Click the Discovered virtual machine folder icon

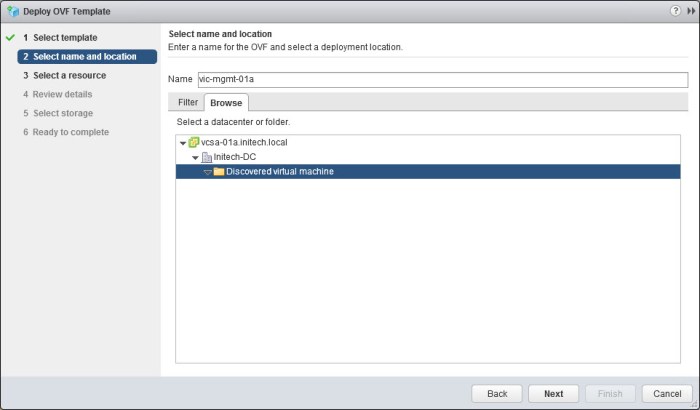pyautogui.click(x=218, y=172)
